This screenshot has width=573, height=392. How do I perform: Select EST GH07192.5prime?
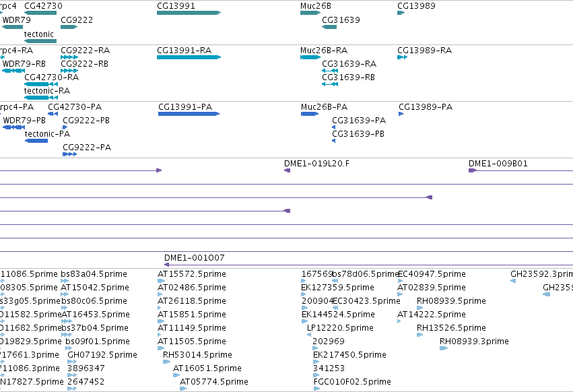102,356
